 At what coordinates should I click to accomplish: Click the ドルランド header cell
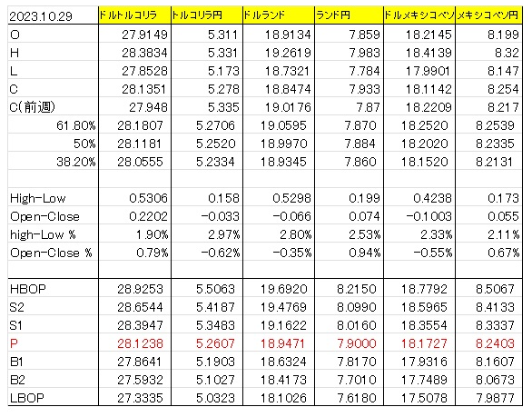point(279,15)
